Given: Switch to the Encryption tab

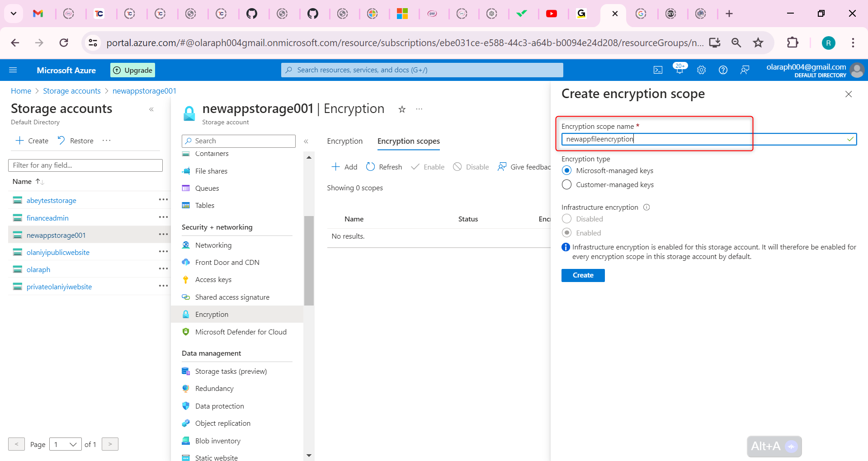Looking at the screenshot, I should tap(345, 141).
